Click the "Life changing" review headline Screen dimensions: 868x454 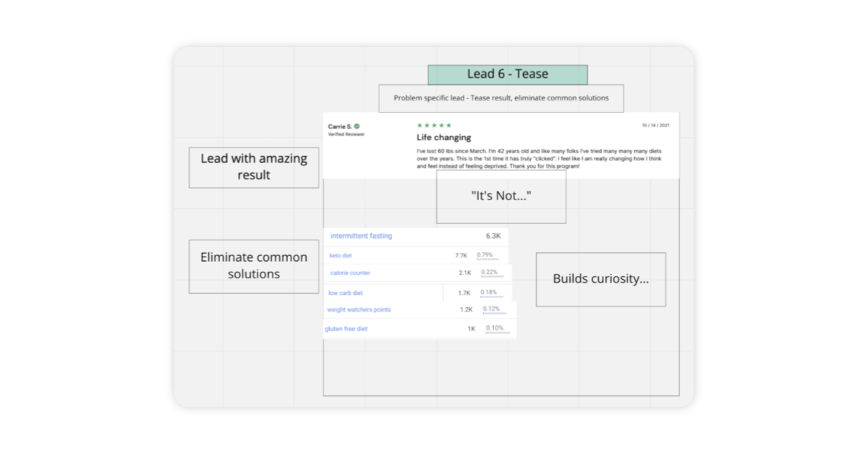(x=443, y=137)
